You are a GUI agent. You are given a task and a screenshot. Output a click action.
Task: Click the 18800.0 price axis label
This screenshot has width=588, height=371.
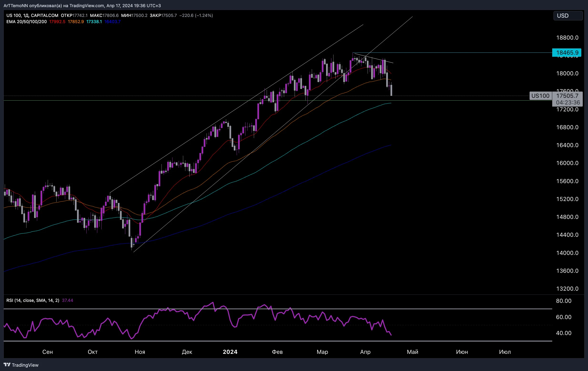[x=567, y=38]
